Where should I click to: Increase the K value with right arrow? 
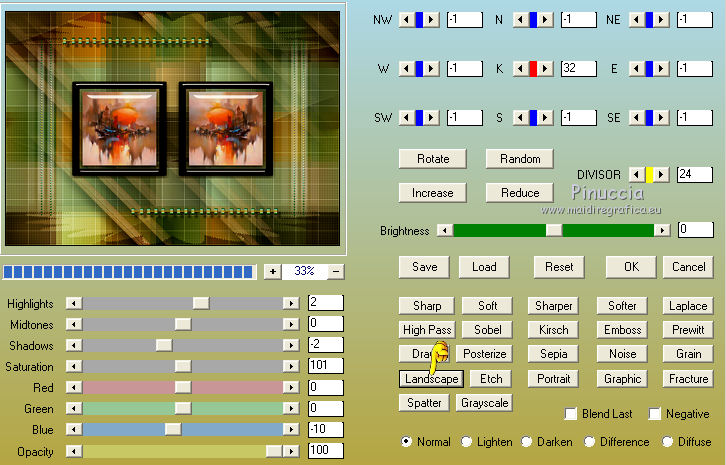coord(545,69)
